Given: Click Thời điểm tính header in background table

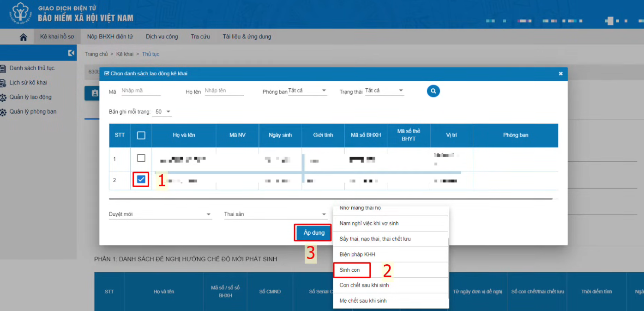Looking at the screenshot, I should click(x=596, y=292).
